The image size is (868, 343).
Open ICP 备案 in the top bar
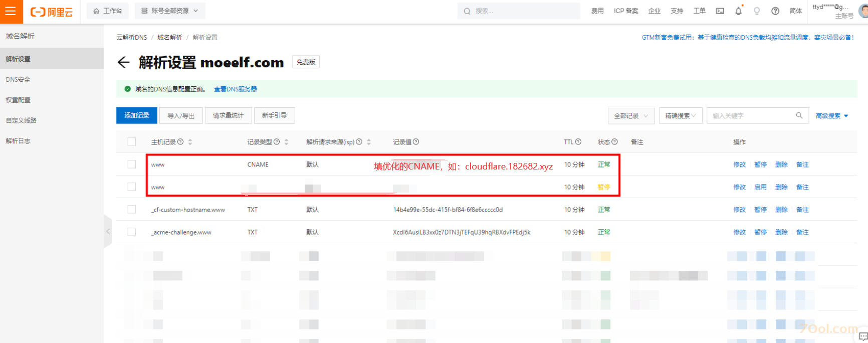click(x=626, y=11)
